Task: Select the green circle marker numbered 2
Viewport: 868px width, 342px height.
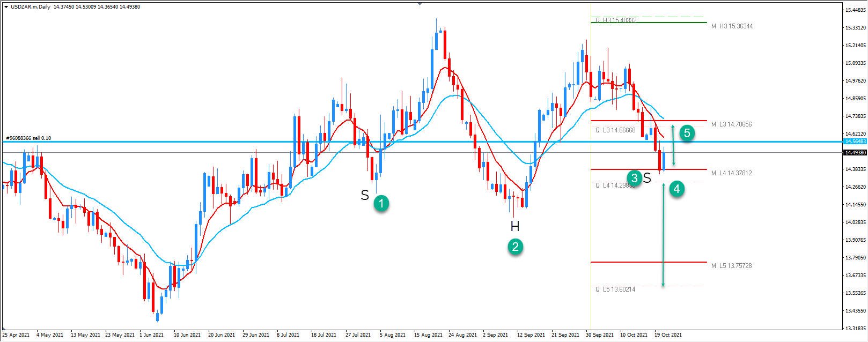Action: 516,247
